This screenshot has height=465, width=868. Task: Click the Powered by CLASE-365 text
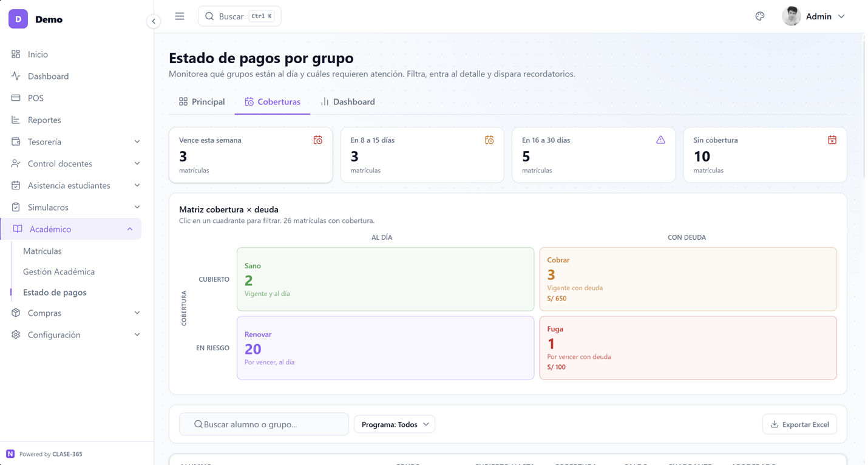(x=51, y=454)
